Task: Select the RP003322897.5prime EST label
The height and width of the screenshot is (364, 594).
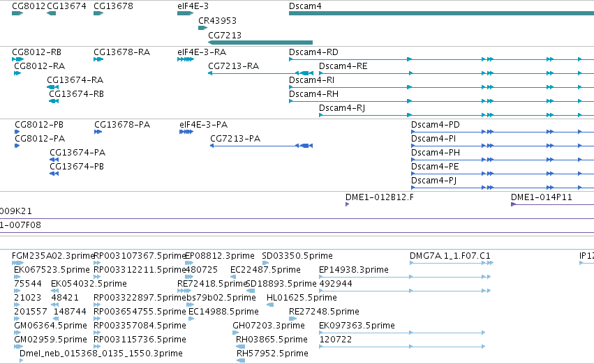Action: (140, 298)
